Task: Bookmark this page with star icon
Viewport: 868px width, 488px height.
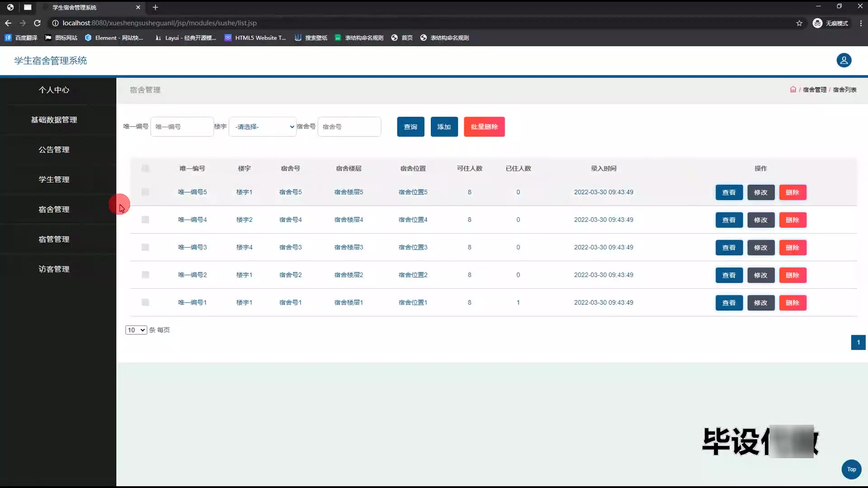Action: point(799,23)
